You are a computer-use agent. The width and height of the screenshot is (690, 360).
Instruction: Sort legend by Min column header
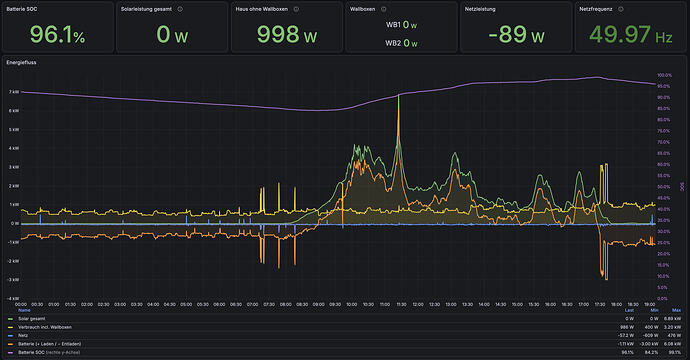pos(654,310)
